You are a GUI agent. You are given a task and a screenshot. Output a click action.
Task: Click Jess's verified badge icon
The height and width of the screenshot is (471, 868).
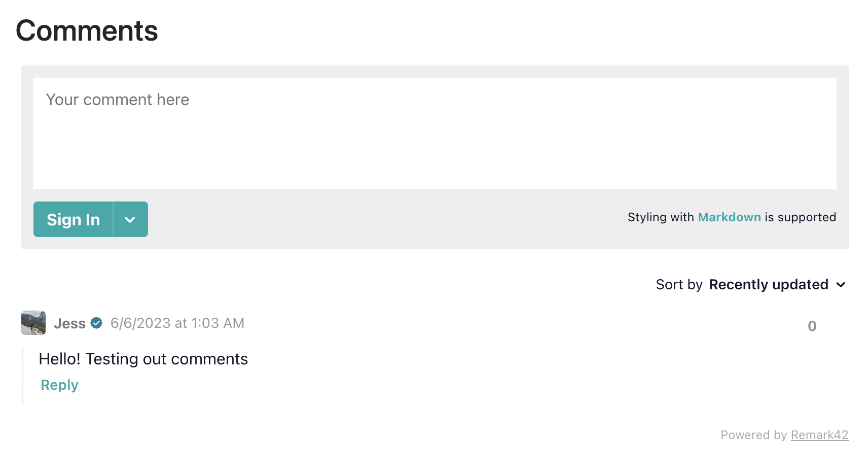point(96,323)
